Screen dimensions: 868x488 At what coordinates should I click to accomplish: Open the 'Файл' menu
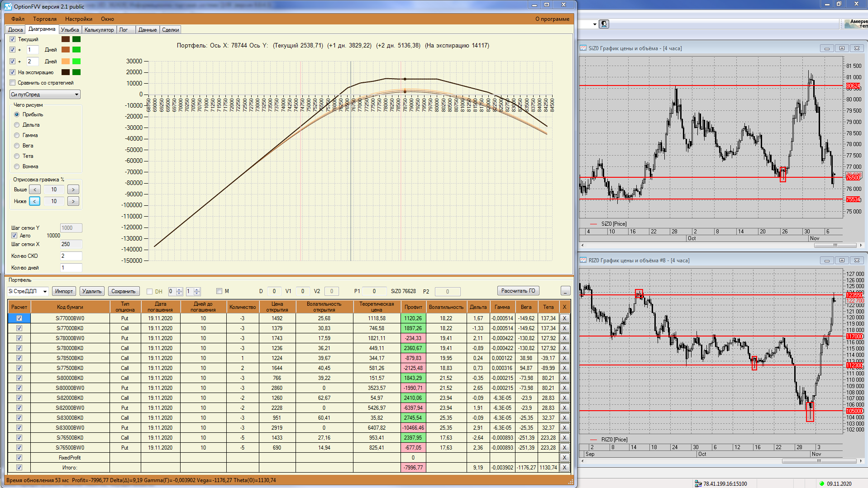[x=18, y=19]
